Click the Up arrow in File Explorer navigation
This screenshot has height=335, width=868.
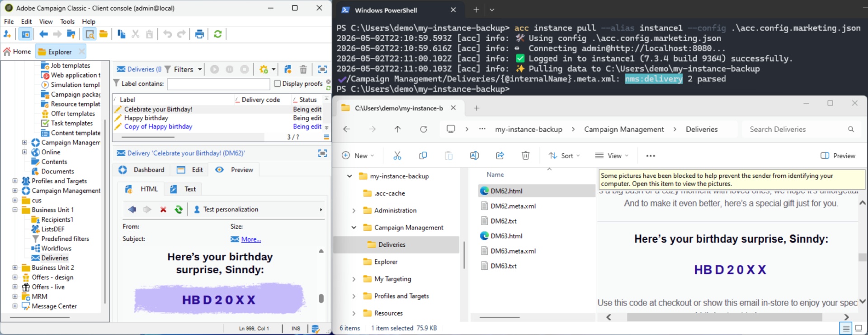coord(398,129)
